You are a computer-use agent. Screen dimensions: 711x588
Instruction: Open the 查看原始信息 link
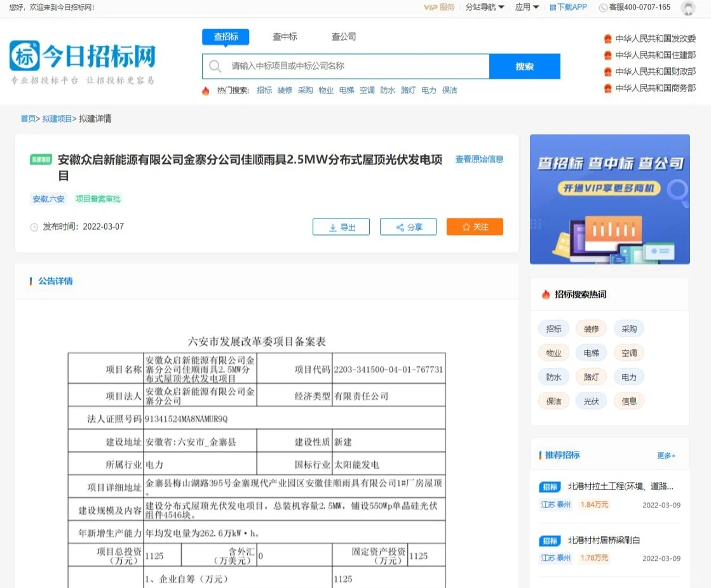[x=478, y=159]
